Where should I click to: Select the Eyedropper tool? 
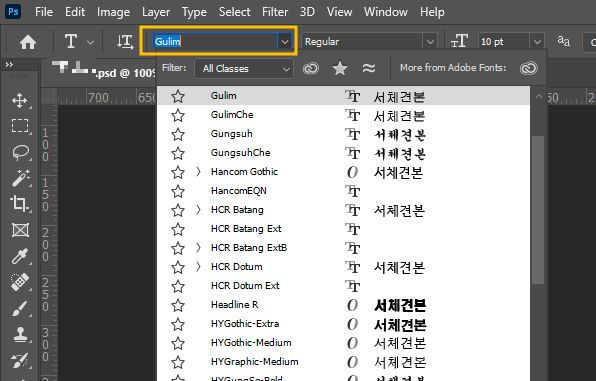[x=20, y=256]
